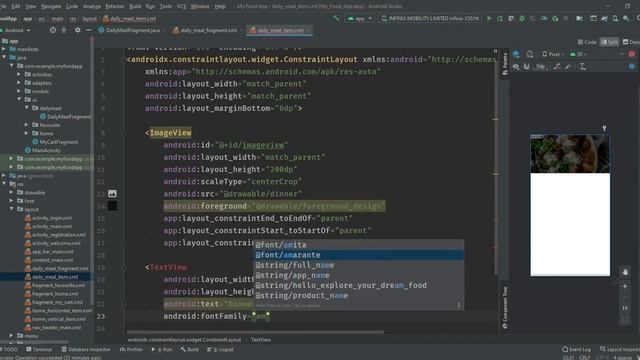This screenshot has height=360, width=640.
Task: Run the app with the green play button
Action: tap(489, 18)
